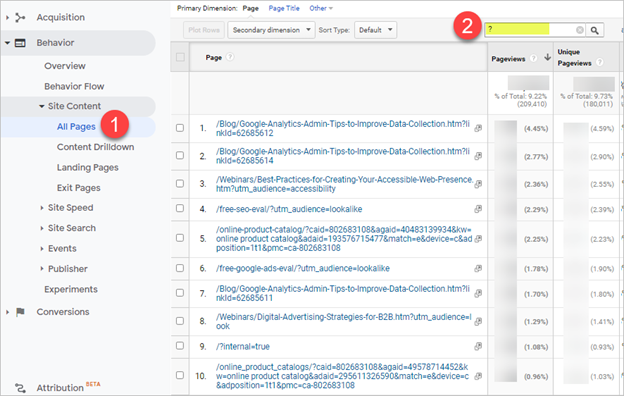Open the Sort Type Default dropdown

tap(375, 30)
